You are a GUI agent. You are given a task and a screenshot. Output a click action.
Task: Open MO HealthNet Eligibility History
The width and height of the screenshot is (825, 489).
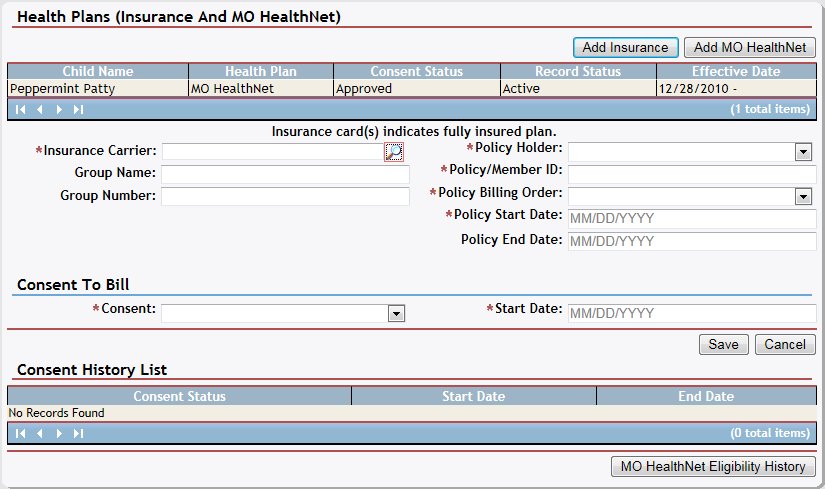pyautogui.click(x=713, y=467)
